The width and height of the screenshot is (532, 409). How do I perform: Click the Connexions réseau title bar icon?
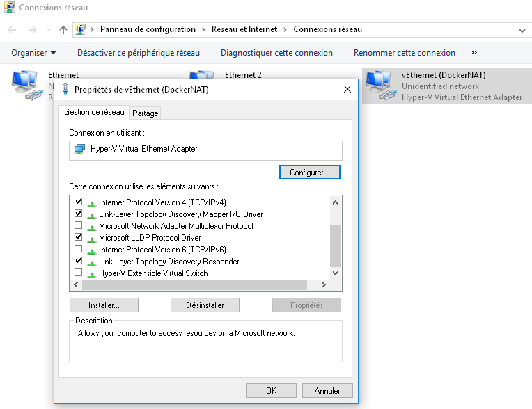(x=10, y=7)
